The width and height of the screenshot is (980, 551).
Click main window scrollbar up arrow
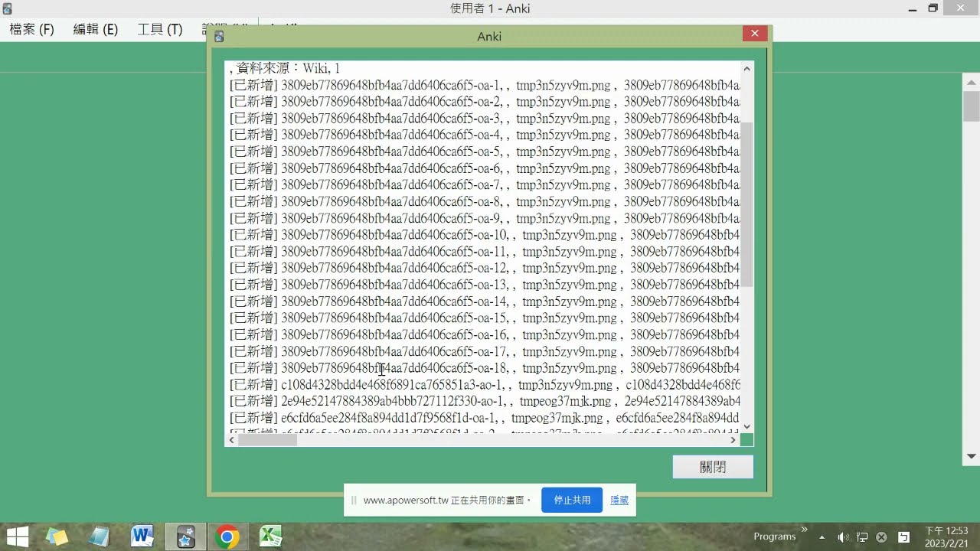click(x=972, y=82)
